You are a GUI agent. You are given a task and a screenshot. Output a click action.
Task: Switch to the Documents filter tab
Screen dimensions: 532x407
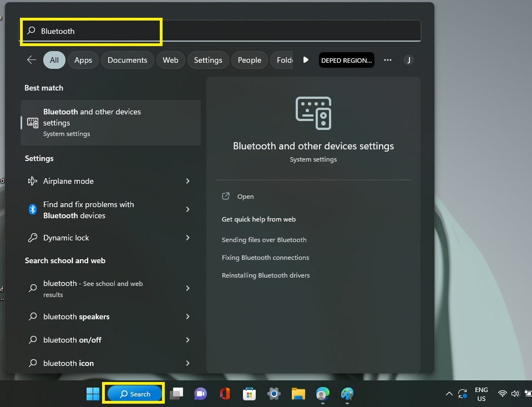127,60
